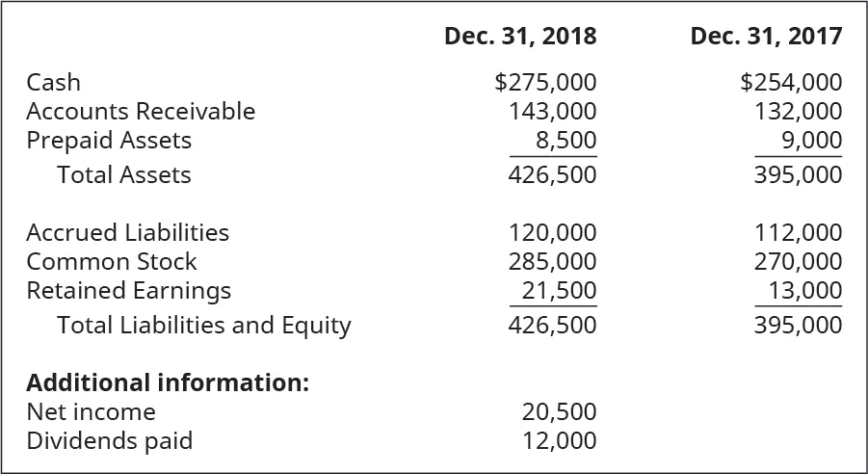Click the 21,500 retained earnings value

click(x=559, y=291)
